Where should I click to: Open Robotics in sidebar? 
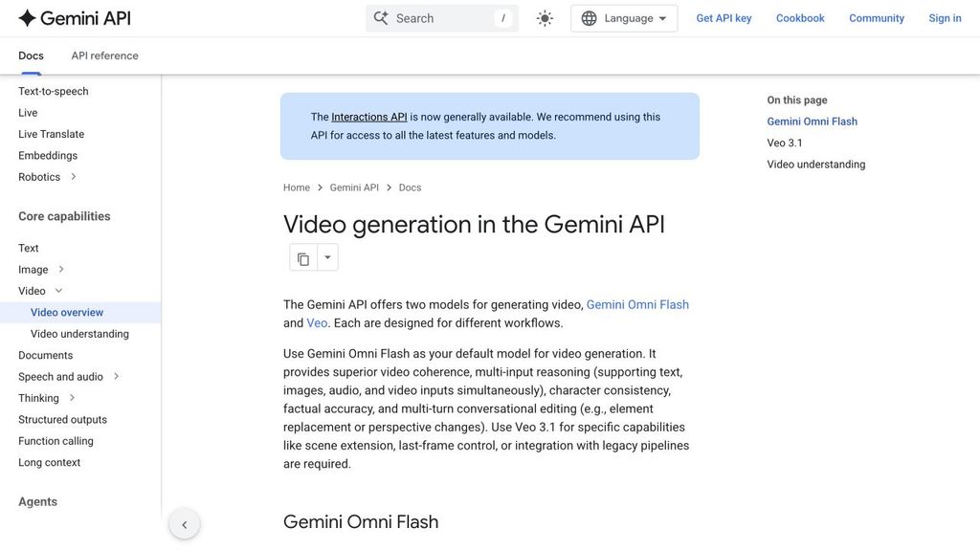coord(38,177)
